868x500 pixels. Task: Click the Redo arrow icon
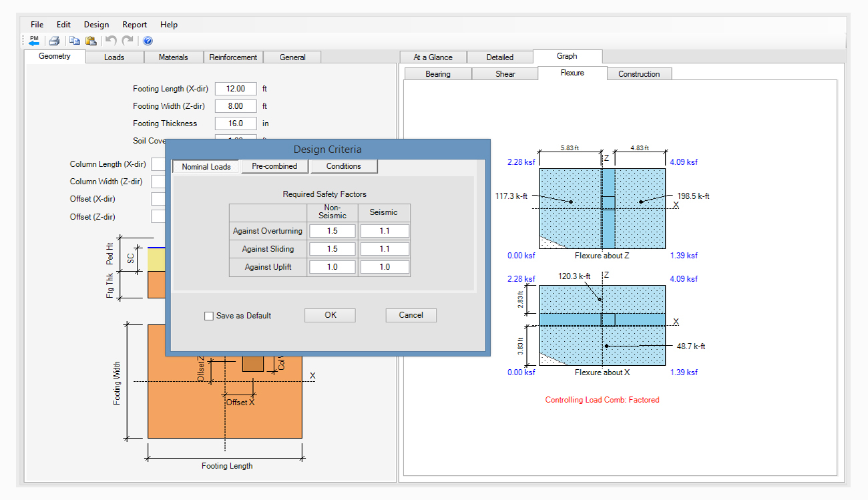(128, 41)
